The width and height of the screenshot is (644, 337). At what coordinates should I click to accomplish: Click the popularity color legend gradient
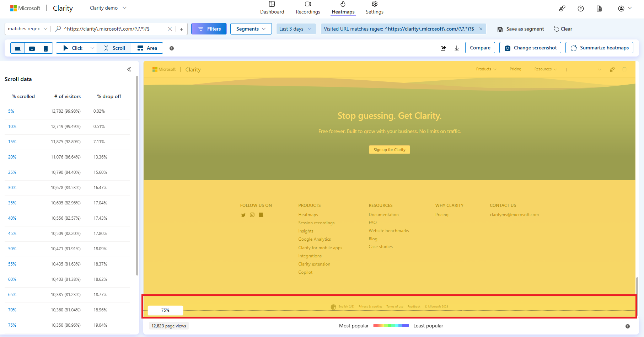391,326
